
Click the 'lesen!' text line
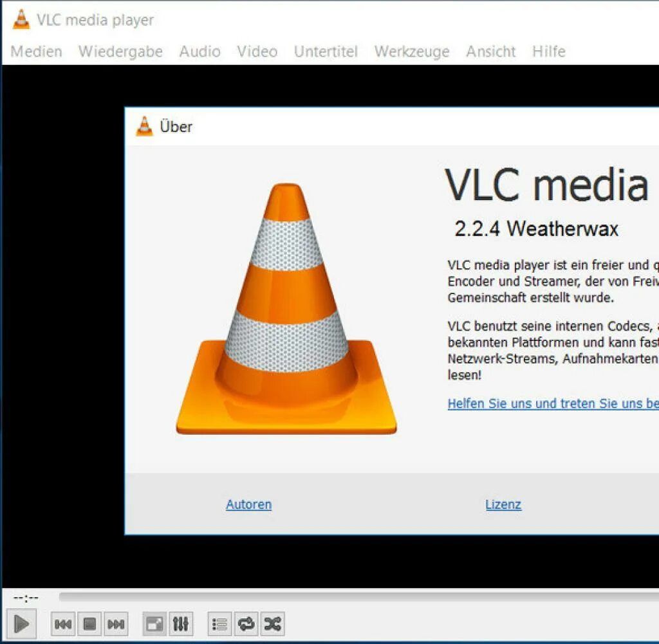coord(465,374)
